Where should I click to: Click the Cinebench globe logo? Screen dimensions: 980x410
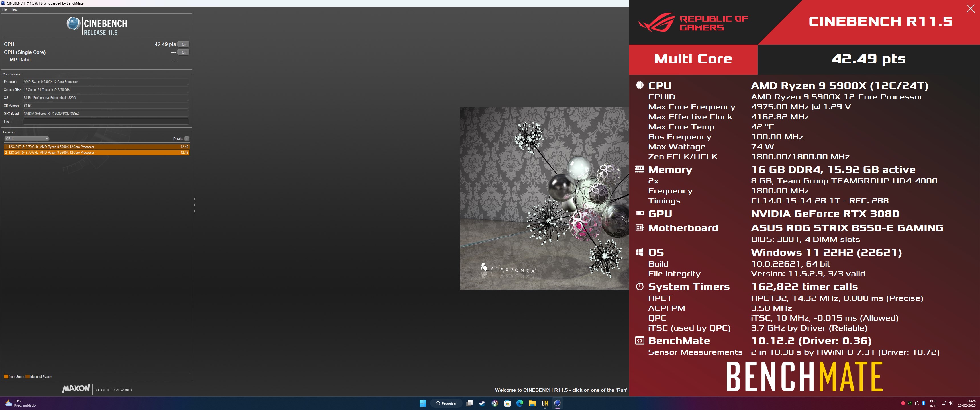(x=73, y=24)
